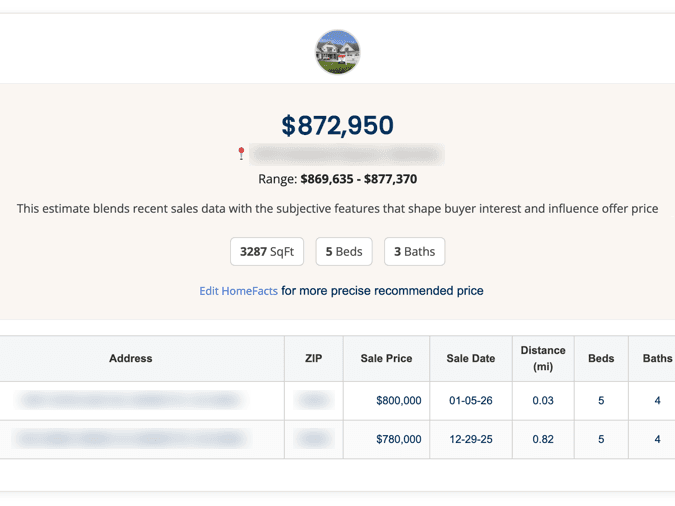The width and height of the screenshot is (675, 506).
Task: Select the Beds column header
Action: coord(601,358)
